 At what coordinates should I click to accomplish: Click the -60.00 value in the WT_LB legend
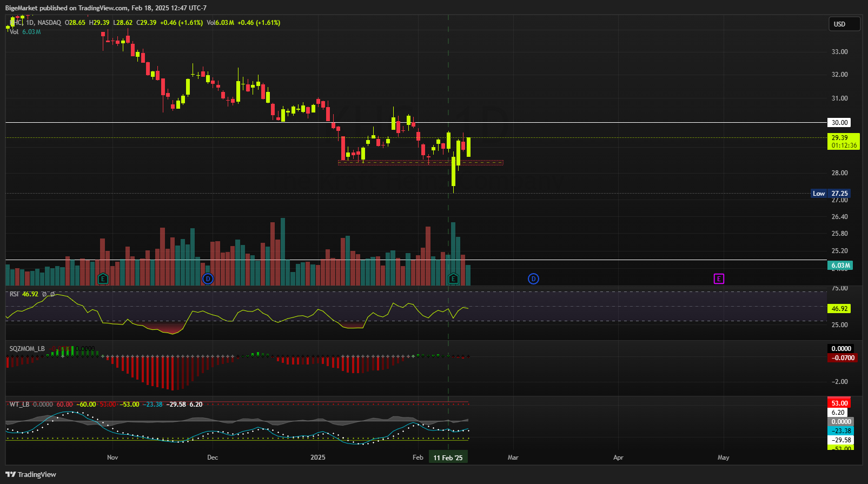coord(86,405)
